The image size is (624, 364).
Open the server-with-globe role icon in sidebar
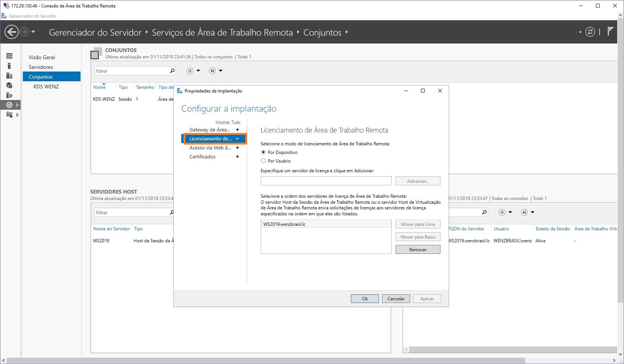click(x=9, y=95)
